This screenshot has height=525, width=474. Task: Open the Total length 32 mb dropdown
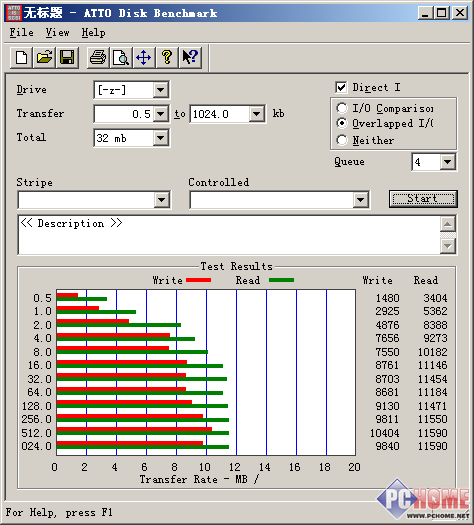160,138
